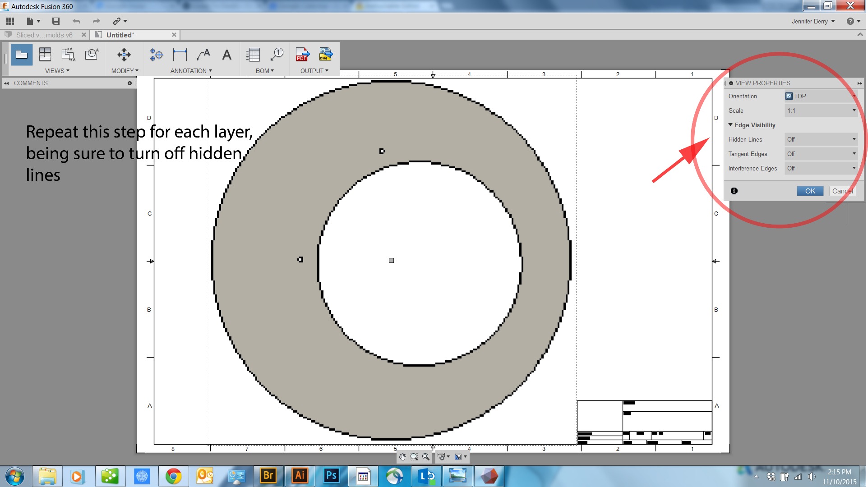Click the Balloon tool icon
This screenshot has height=487, width=868.
point(277,55)
